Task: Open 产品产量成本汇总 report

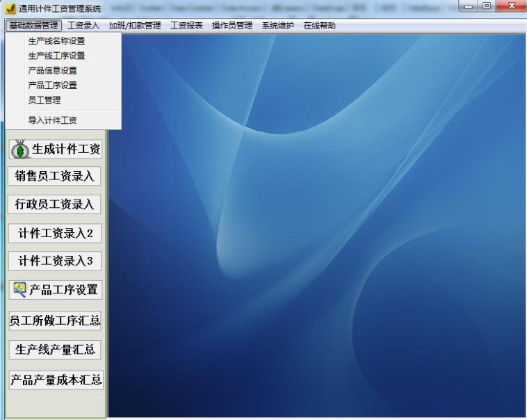Action: [x=56, y=380]
